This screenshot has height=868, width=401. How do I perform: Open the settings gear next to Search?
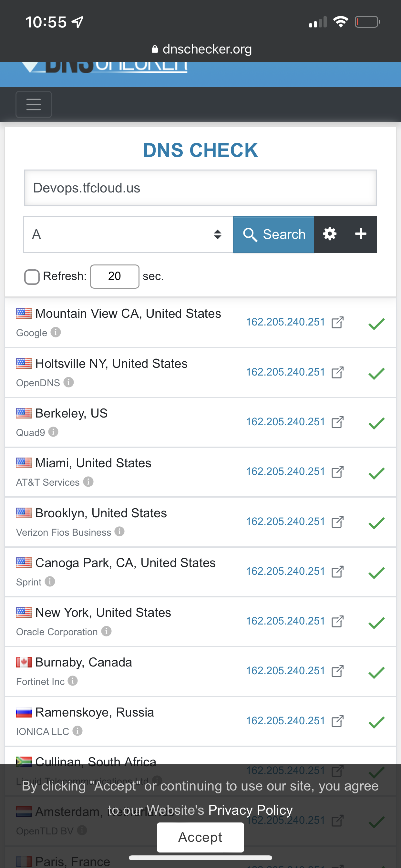pyautogui.click(x=330, y=234)
